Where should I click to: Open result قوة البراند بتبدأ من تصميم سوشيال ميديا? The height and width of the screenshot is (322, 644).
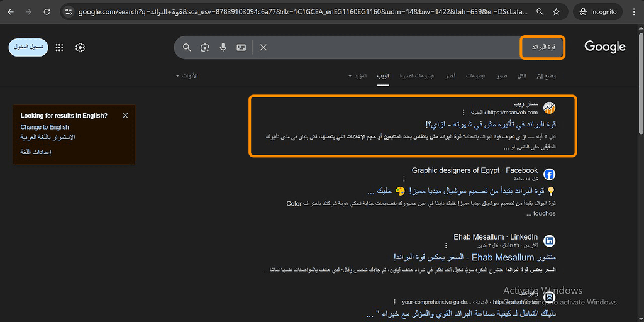click(x=461, y=191)
